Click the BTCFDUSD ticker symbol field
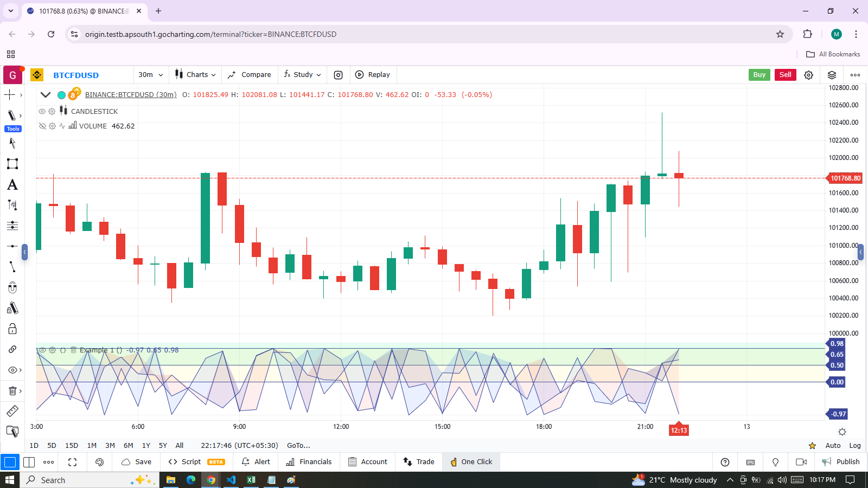The image size is (868, 488). pyautogui.click(x=76, y=75)
